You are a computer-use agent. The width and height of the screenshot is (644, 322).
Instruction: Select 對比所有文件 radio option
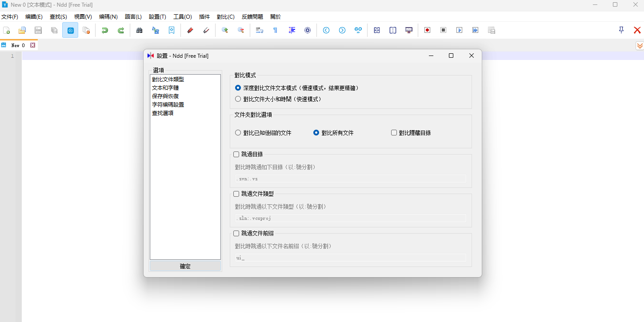[316, 133]
